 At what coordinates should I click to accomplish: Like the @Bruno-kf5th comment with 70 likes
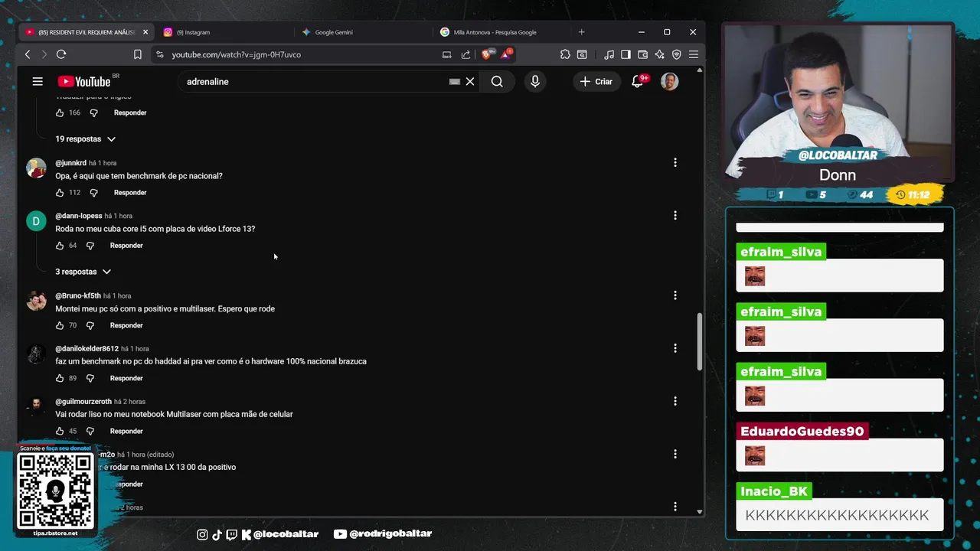60,325
